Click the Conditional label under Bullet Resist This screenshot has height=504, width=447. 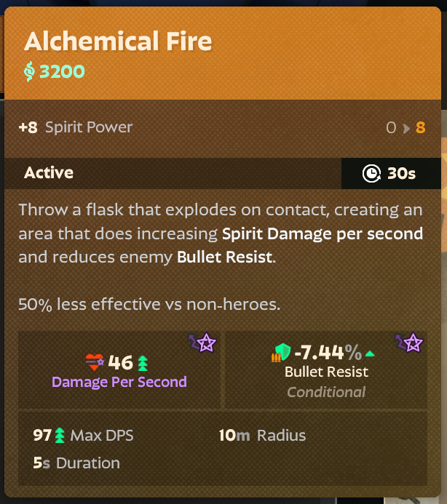point(326,392)
